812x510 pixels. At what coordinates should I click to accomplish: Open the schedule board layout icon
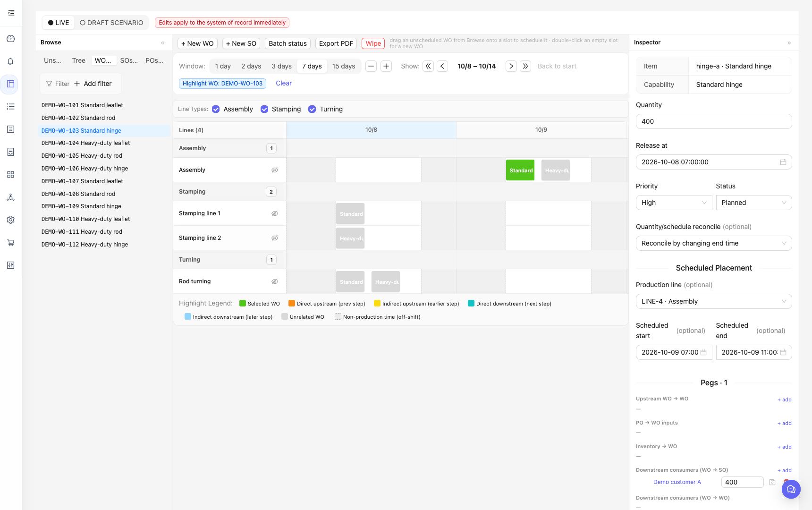[11, 84]
